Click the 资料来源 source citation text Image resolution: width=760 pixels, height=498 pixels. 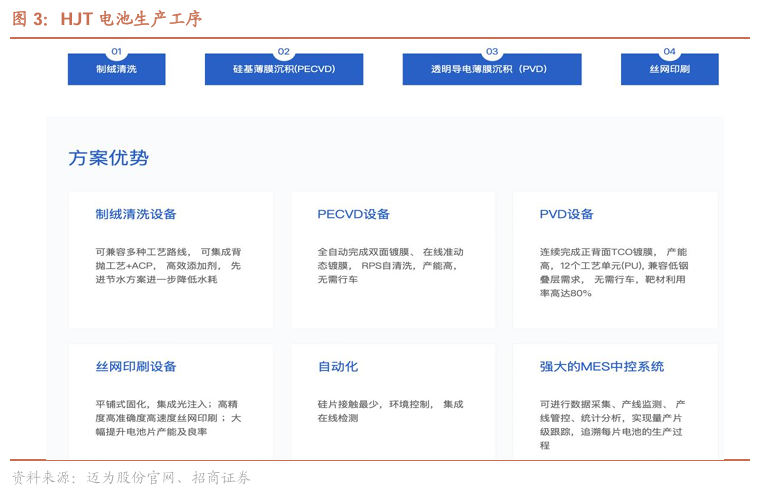[131, 478]
